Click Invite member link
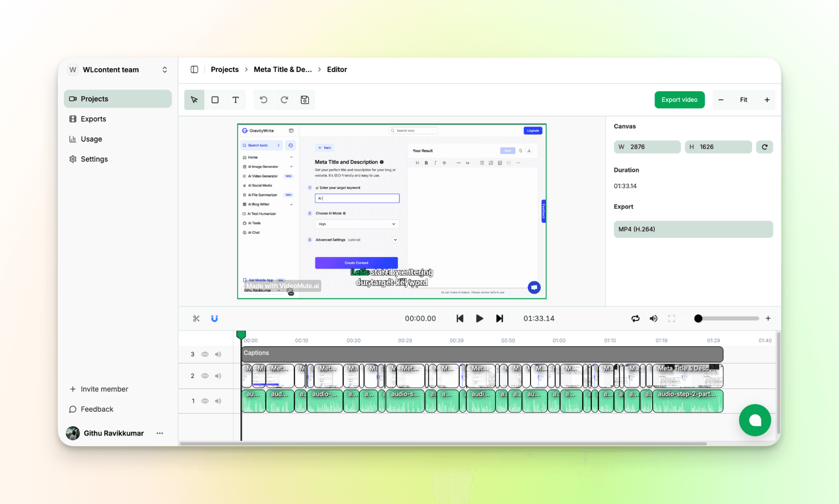The image size is (839, 504). 104,389
